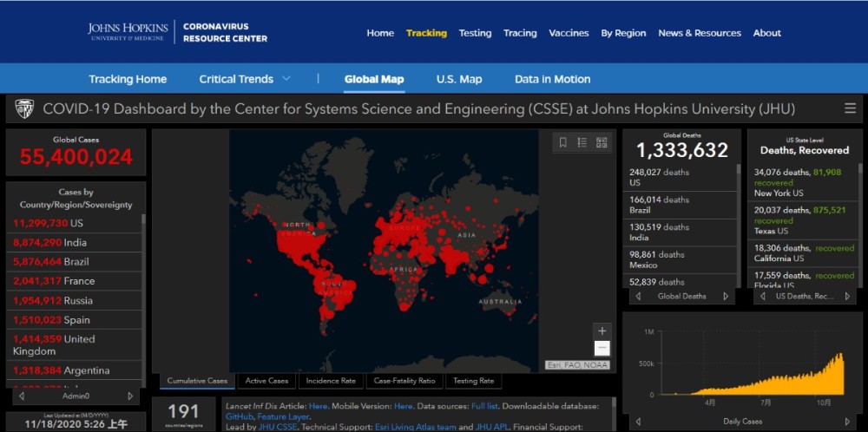
Task: Select New York US deaths row
Action: pyautogui.click(x=805, y=182)
